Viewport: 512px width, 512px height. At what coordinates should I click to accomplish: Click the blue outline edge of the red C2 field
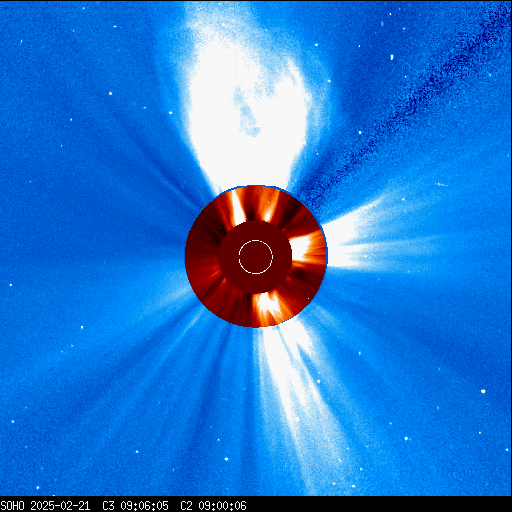256,187
